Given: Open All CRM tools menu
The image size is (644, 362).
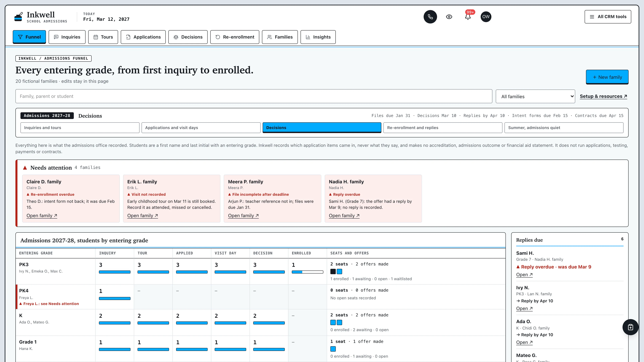Looking at the screenshot, I should coord(608,17).
